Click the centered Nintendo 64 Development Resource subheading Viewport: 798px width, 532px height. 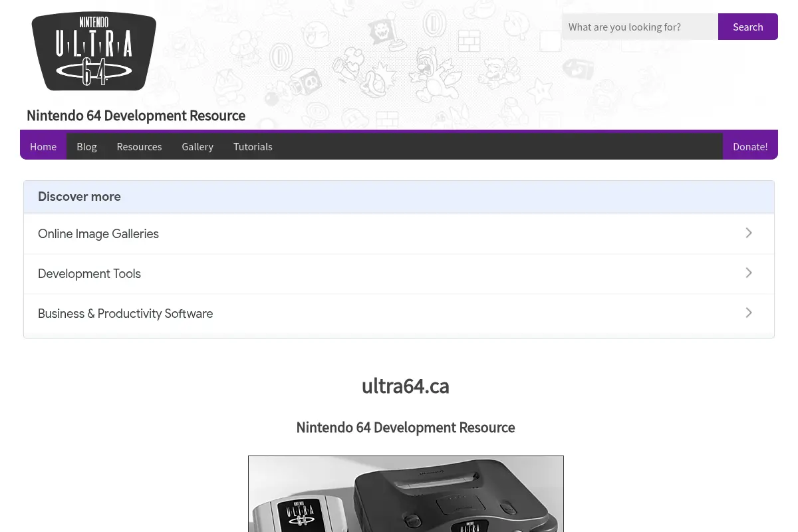pyautogui.click(x=406, y=428)
